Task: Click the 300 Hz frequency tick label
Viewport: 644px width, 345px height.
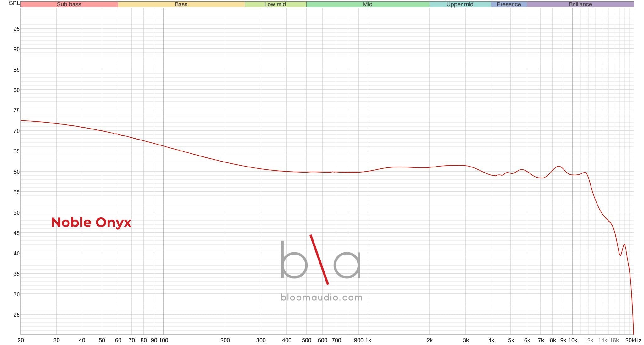Action: [261, 340]
